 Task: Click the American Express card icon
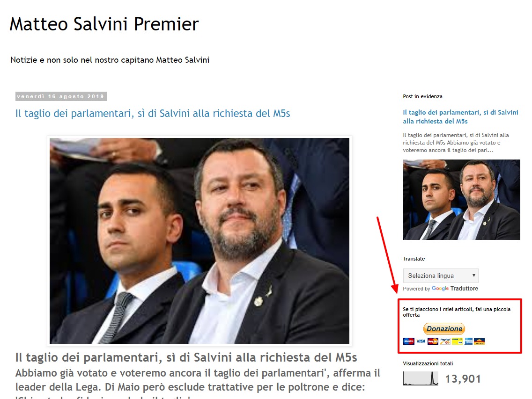tap(469, 341)
